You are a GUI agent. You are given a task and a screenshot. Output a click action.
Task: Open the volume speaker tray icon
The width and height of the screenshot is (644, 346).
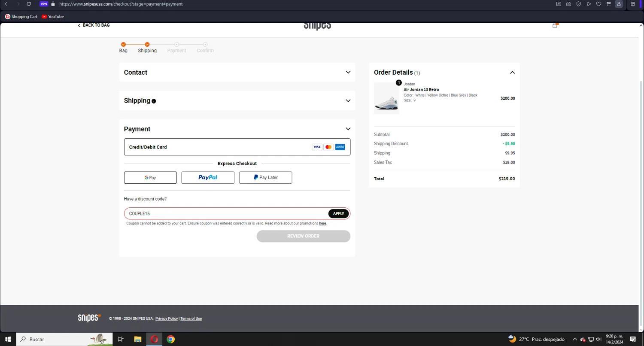click(x=598, y=339)
